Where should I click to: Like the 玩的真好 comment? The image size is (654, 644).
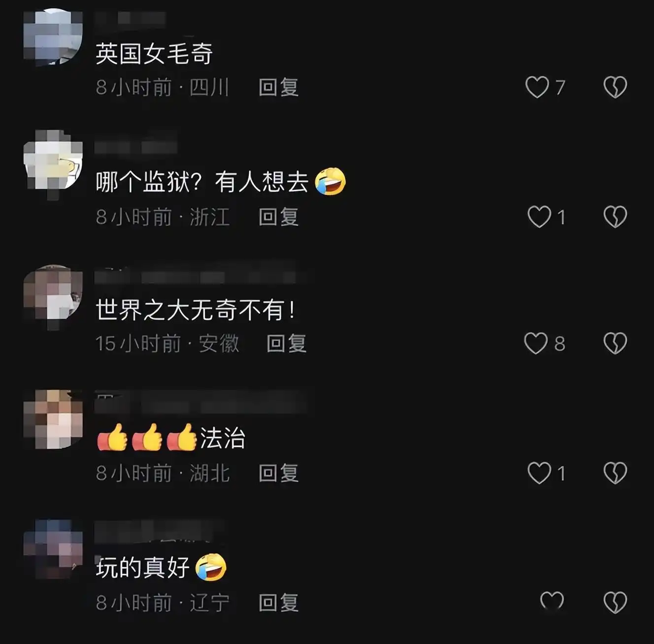[x=552, y=602]
